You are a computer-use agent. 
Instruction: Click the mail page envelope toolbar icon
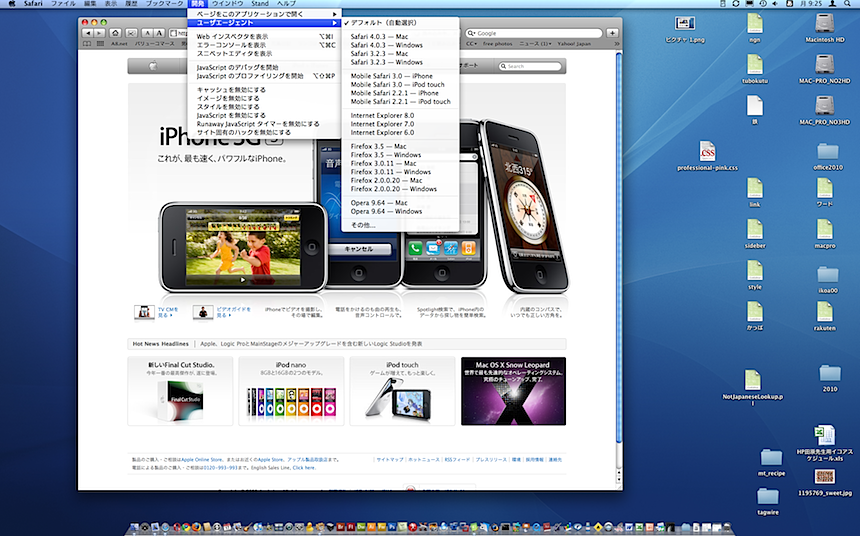(x=131, y=33)
